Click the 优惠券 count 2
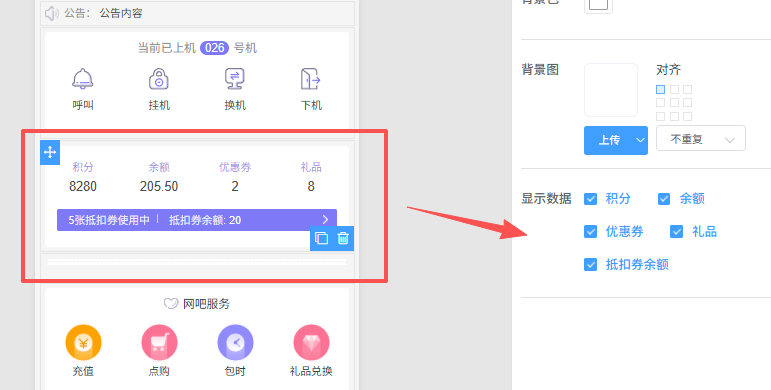771x390 pixels. (235, 186)
